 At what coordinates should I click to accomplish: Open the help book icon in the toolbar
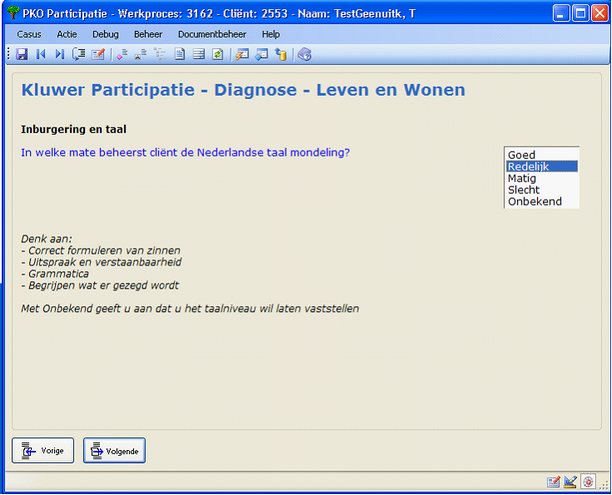click(304, 54)
